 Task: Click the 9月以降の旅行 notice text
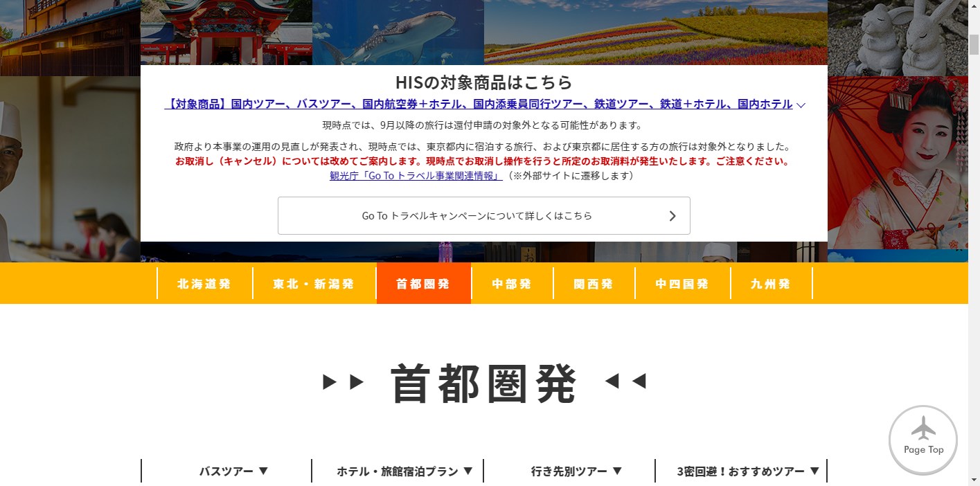coord(483,125)
